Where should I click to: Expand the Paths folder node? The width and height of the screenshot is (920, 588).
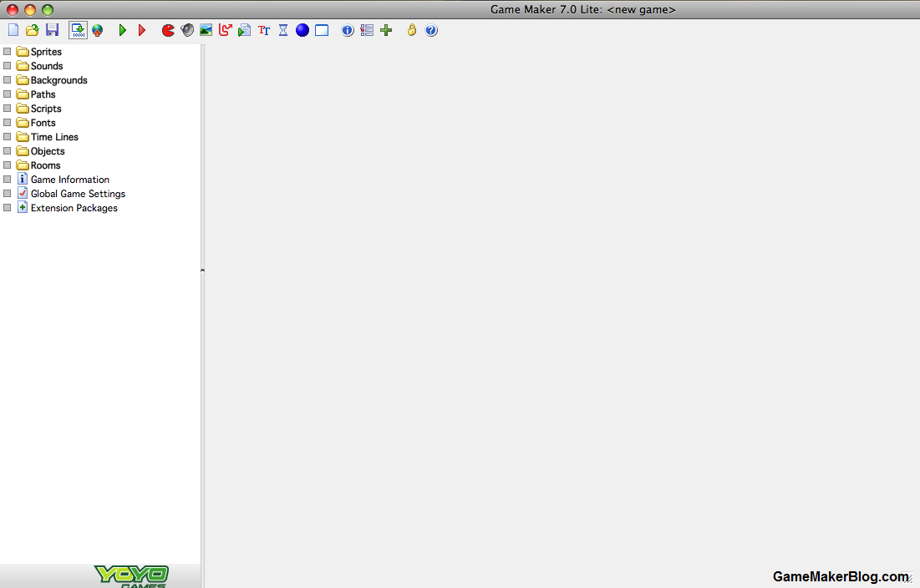coord(7,94)
